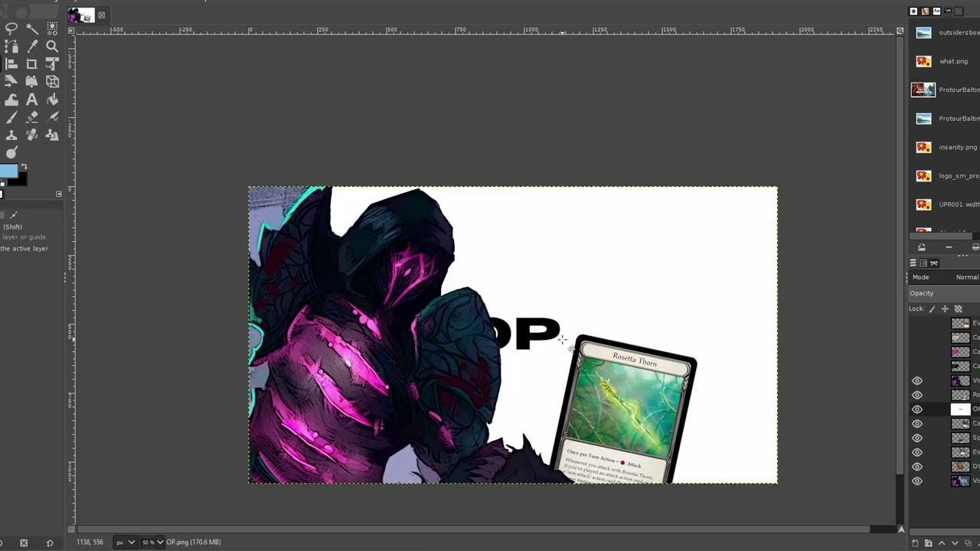Click the navigate image display icon
The height and width of the screenshot is (551, 980).
click(x=901, y=529)
